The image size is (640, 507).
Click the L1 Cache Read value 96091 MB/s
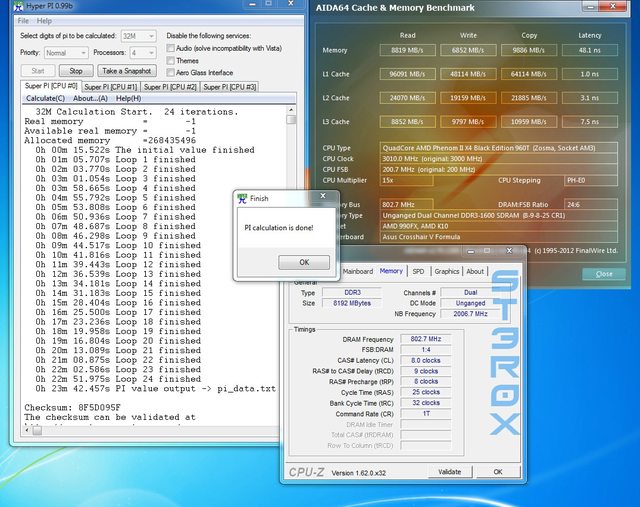click(x=407, y=74)
